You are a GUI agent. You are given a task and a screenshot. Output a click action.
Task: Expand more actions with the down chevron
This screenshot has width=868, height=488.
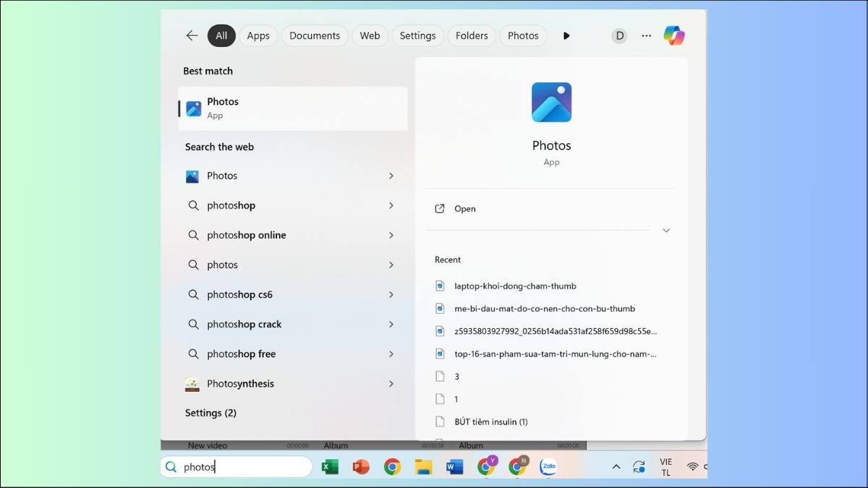click(666, 231)
